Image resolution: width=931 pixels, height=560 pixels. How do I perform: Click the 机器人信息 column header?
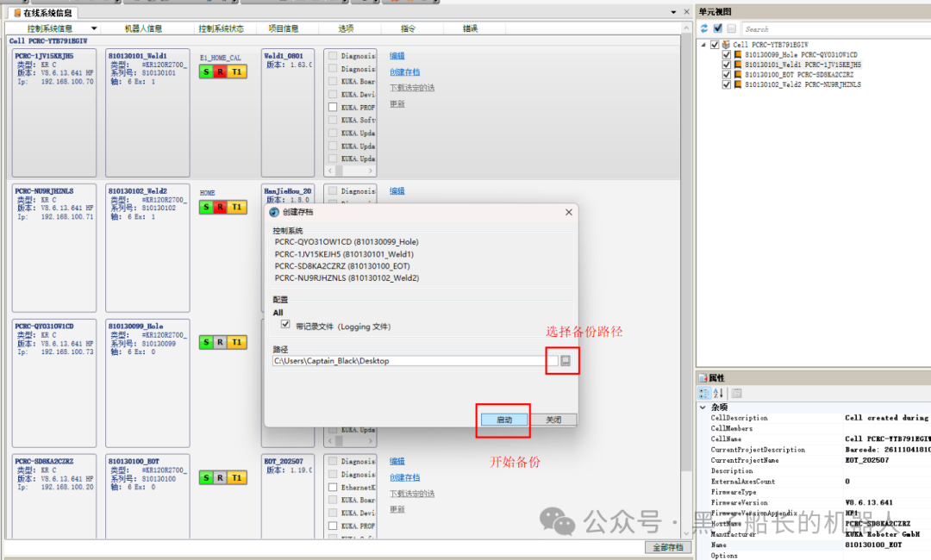tap(142, 28)
